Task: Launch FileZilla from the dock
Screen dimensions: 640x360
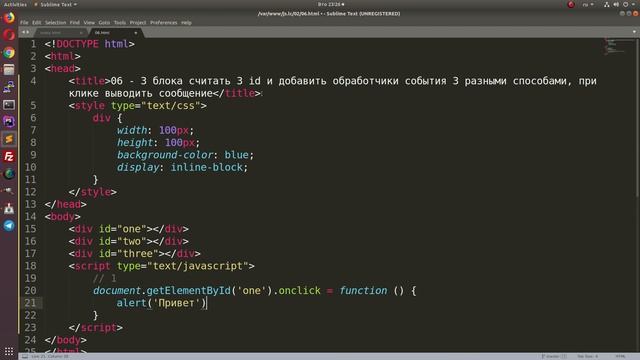Action: (9, 156)
